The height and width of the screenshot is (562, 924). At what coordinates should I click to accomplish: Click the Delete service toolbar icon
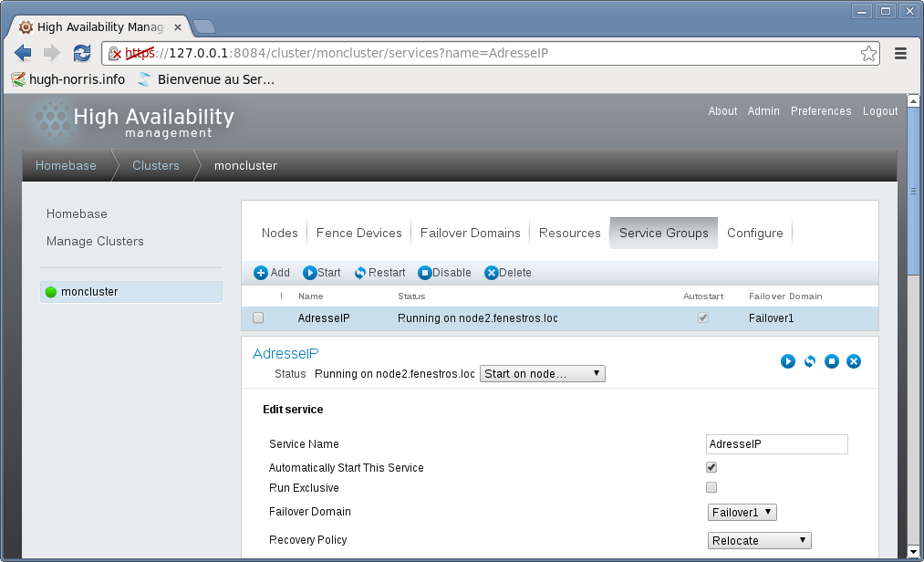click(492, 273)
